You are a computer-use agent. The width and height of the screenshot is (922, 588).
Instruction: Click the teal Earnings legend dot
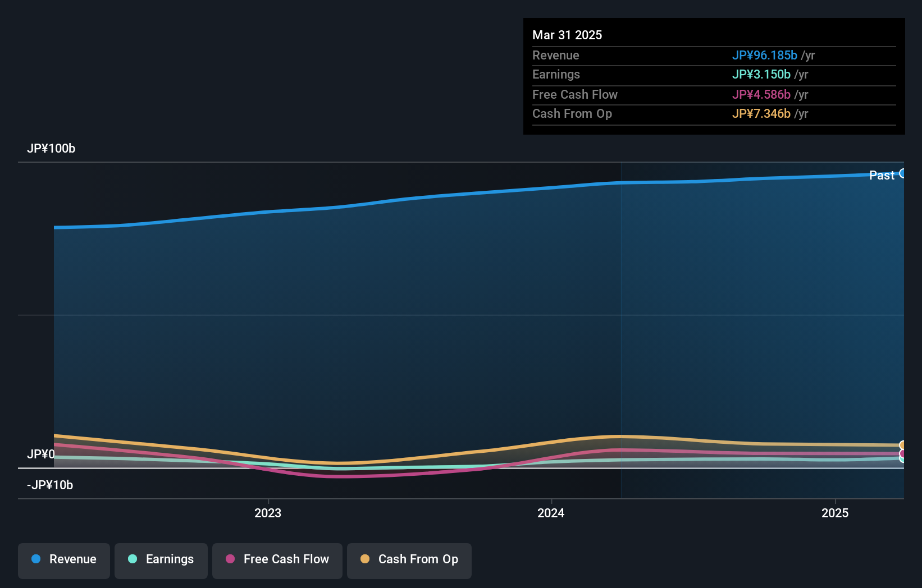click(x=133, y=559)
